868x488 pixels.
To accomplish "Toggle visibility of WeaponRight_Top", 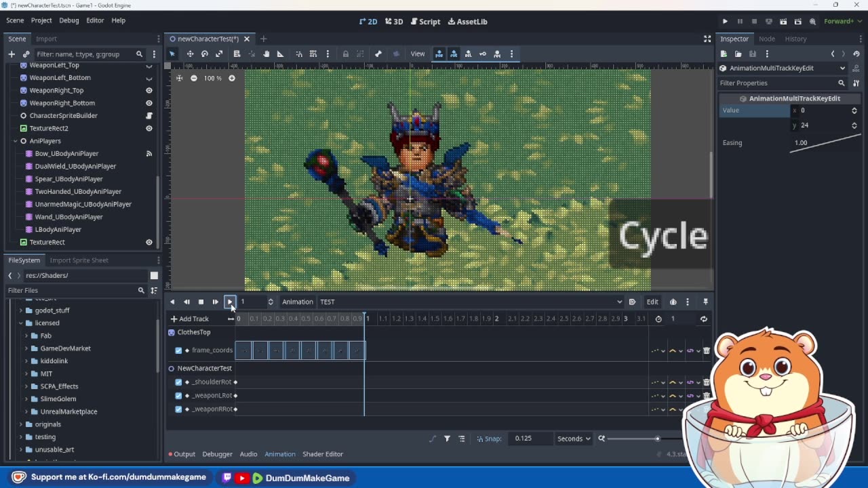I will pyautogui.click(x=149, y=90).
